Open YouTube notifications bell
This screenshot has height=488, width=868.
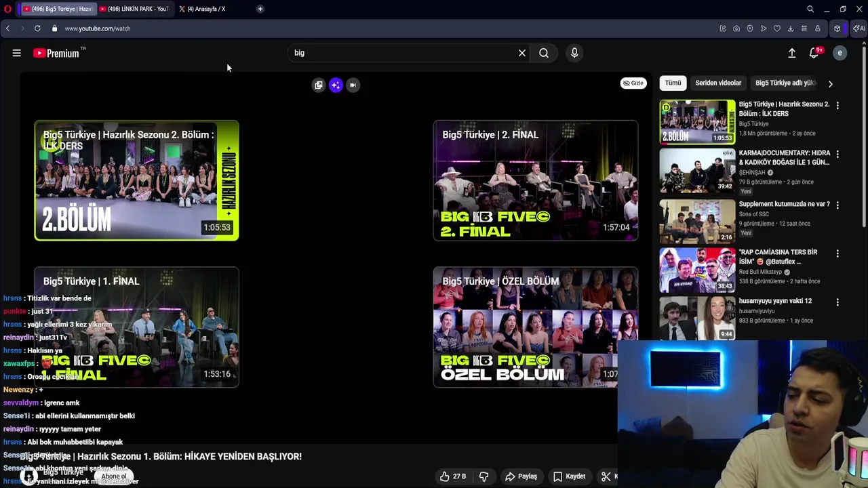814,53
